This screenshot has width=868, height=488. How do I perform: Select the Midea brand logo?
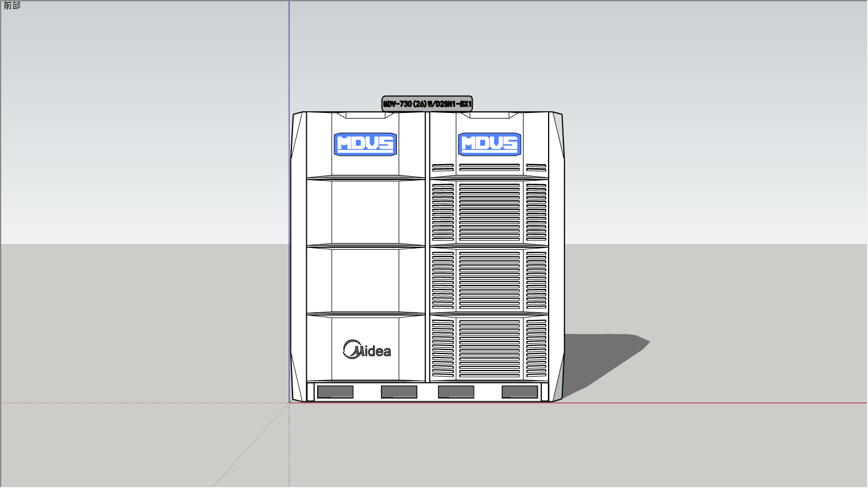(367, 349)
